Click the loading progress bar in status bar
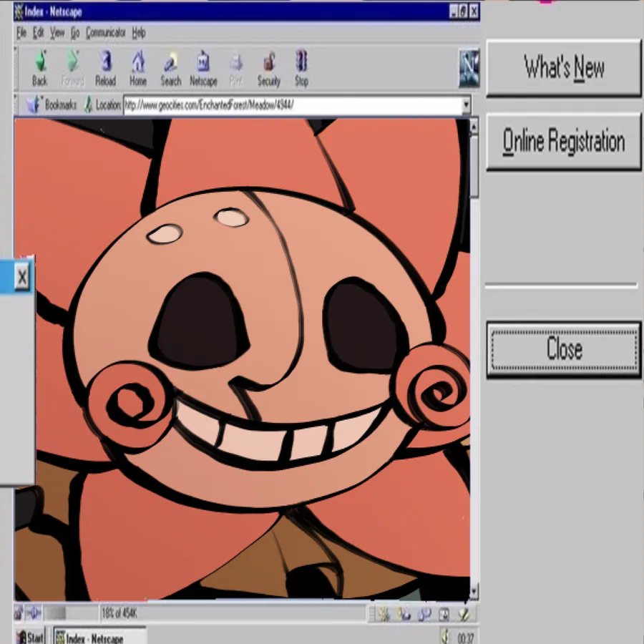 click(x=71, y=613)
